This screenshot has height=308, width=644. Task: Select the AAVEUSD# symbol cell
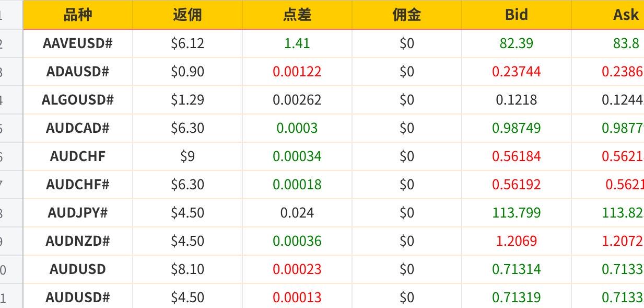(x=78, y=43)
